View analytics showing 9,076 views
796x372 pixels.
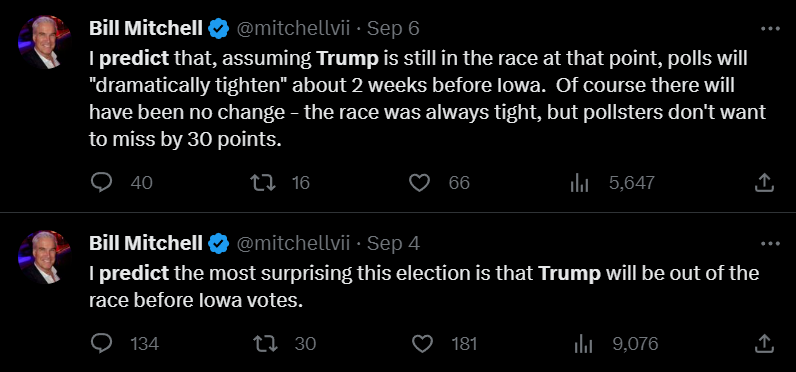coord(582,344)
